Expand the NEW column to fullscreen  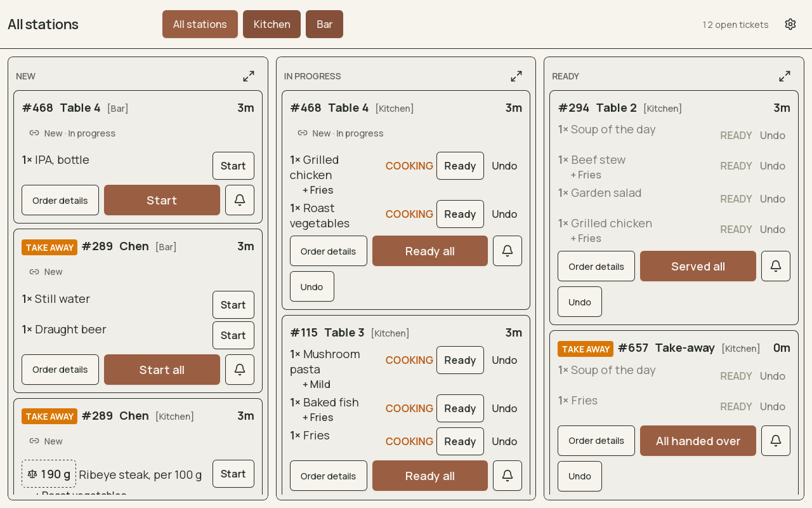[x=249, y=76]
